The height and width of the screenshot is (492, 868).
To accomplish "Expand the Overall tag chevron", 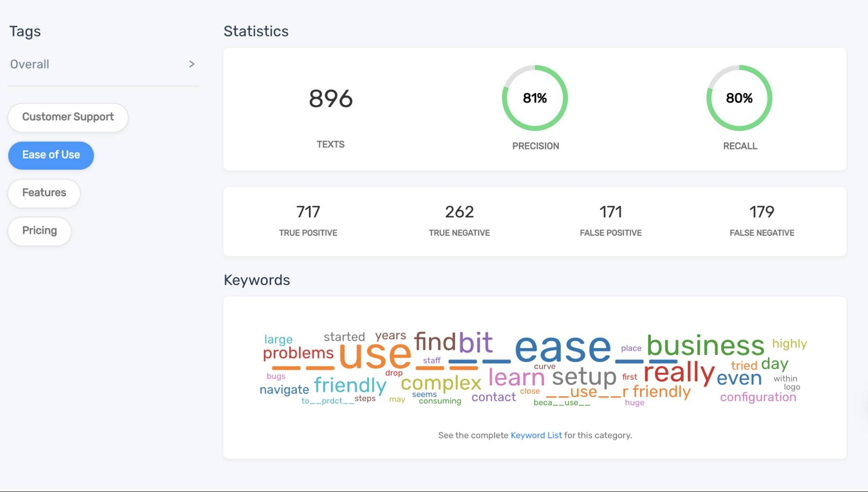I will pyautogui.click(x=191, y=64).
